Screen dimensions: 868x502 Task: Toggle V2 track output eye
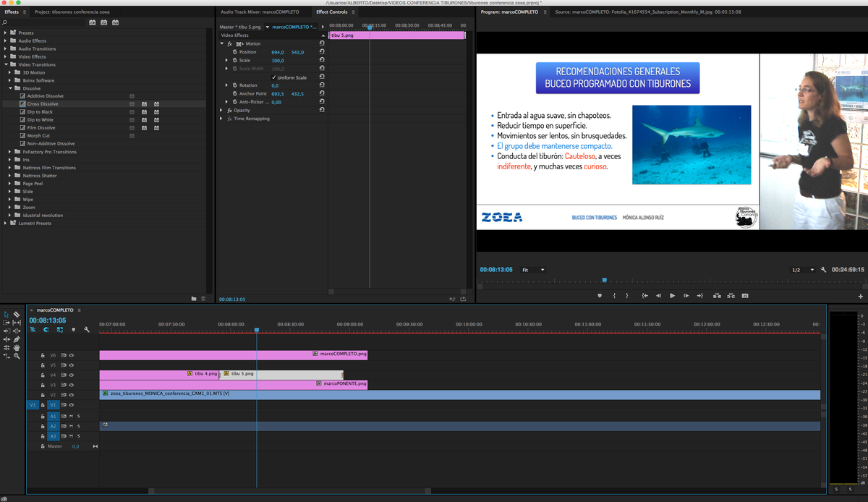point(72,395)
